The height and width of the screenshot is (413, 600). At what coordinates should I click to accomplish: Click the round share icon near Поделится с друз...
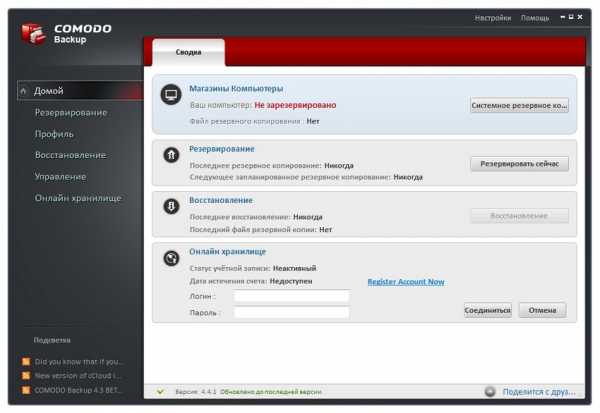490,392
